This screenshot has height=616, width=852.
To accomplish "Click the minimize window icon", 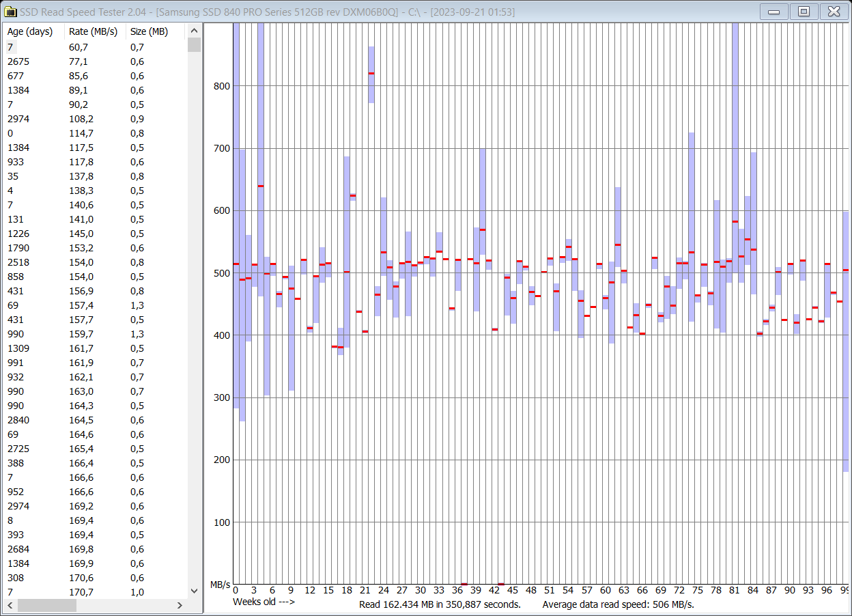I will tap(775, 11).
